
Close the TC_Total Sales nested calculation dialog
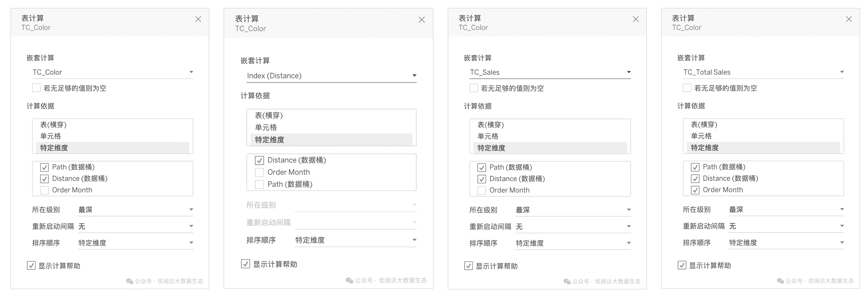(849, 19)
